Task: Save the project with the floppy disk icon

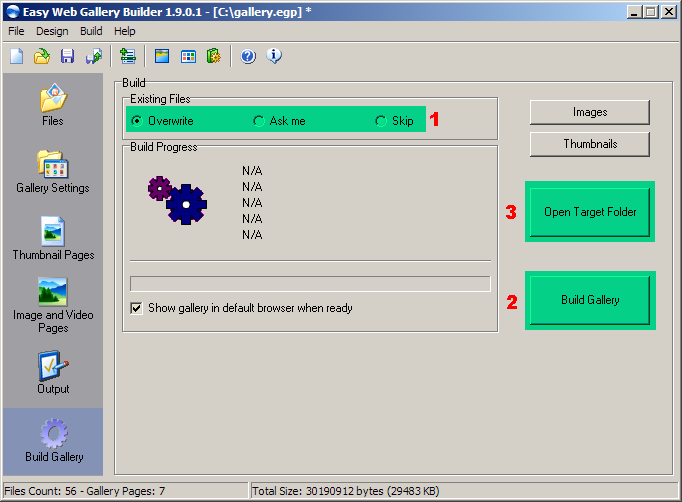Action: (67, 56)
